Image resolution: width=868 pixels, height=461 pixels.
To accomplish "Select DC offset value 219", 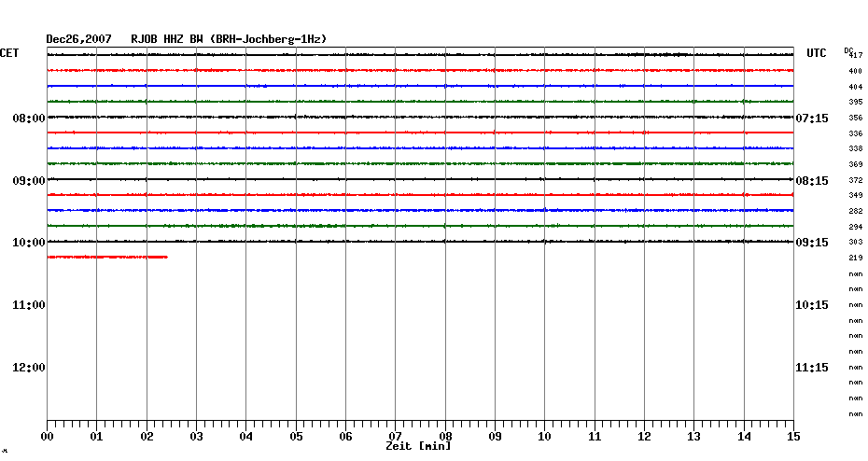I will [x=856, y=258].
